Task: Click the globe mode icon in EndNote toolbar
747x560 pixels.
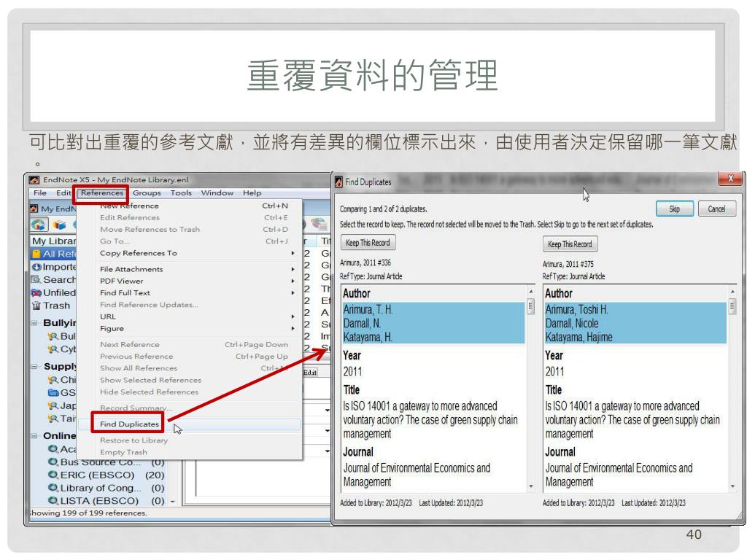Action: pos(39,224)
